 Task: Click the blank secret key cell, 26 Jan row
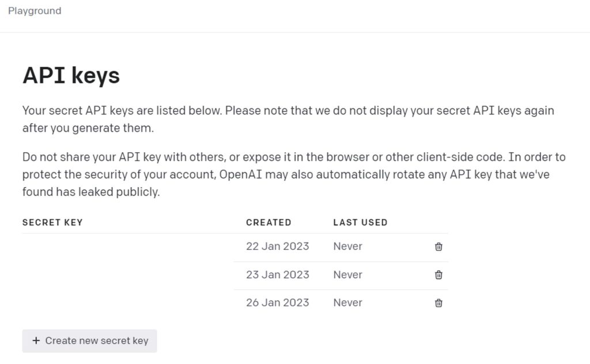(x=127, y=303)
